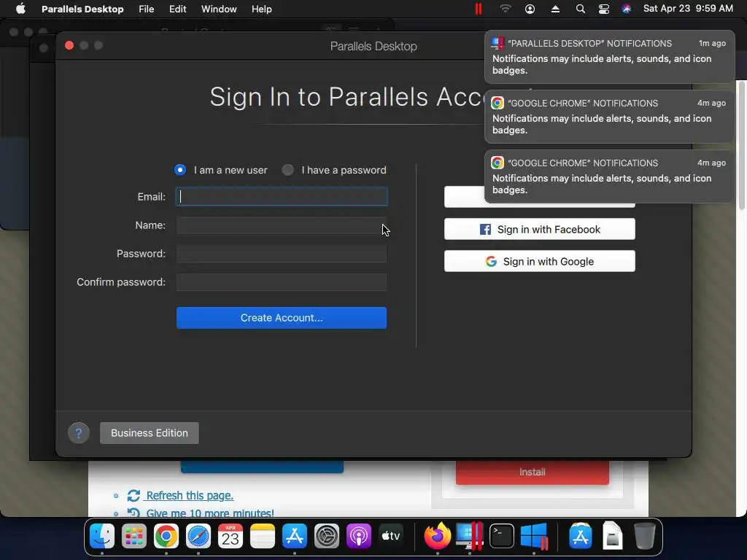Select the I am a new user option
Screen dimensions: 747x560
click(x=180, y=170)
